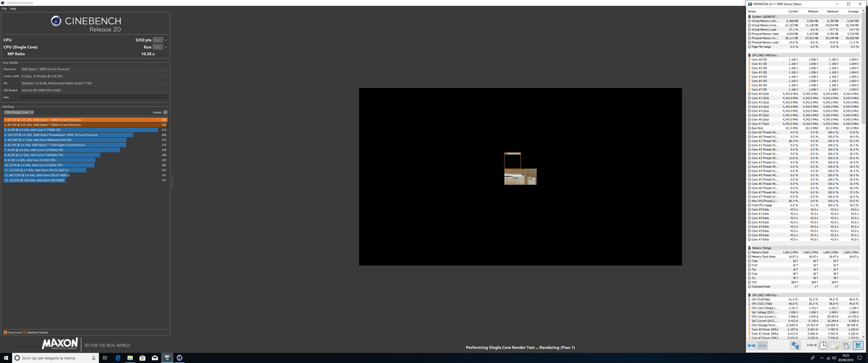This screenshot has height=363, width=868.
Task: Select the Ryzen 7 1700X Eight-Core ranking row
Action: coord(85,145)
